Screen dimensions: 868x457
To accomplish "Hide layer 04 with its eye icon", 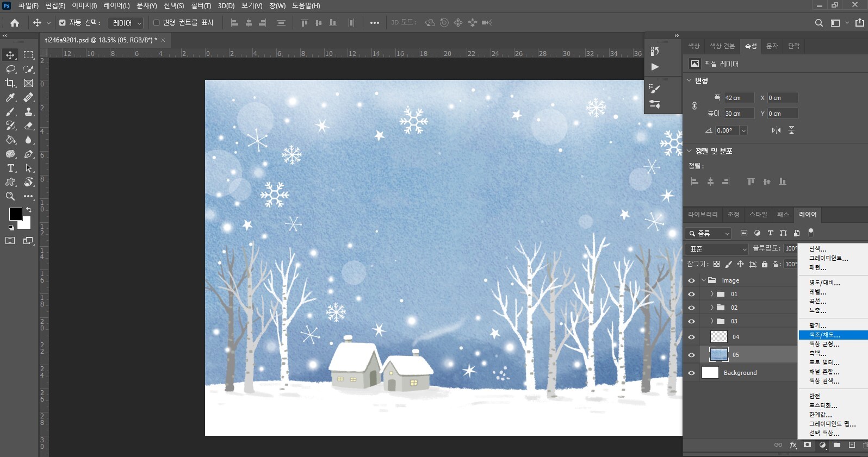I will [x=692, y=337].
